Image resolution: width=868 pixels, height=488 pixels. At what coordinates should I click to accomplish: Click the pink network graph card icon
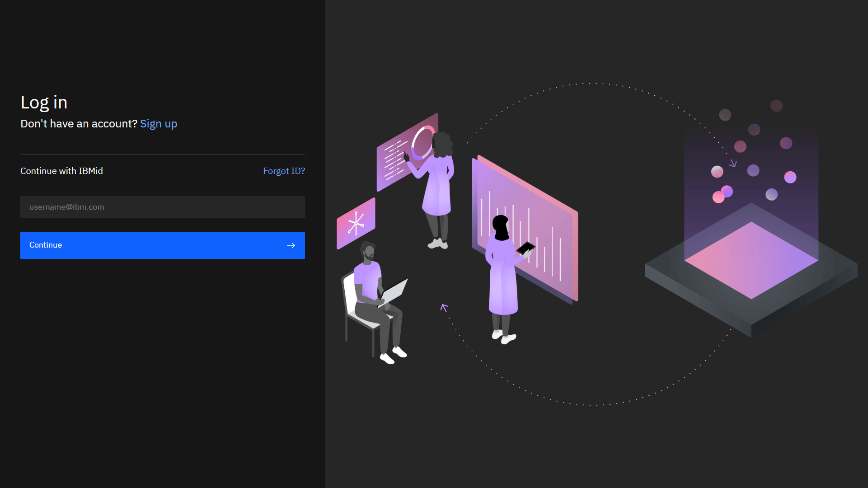coord(356,223)
